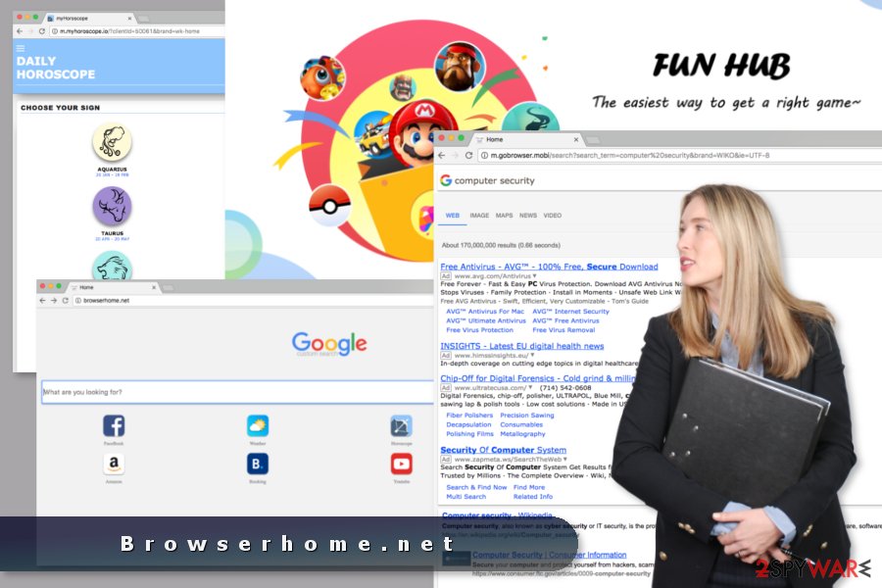882x588 pixels.
Task: Click the Pokeball icon in Fun Hub graphic
Action: tap(329, 205)
